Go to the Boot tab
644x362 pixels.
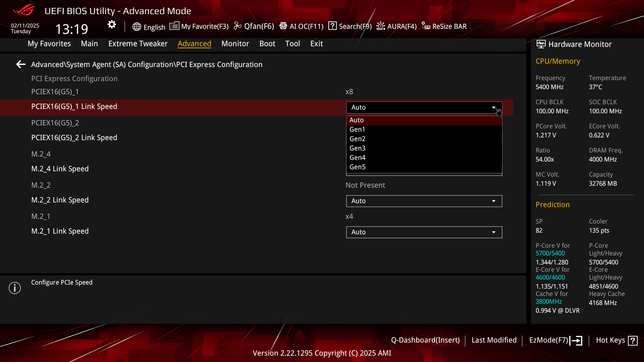tap(267, 44)
